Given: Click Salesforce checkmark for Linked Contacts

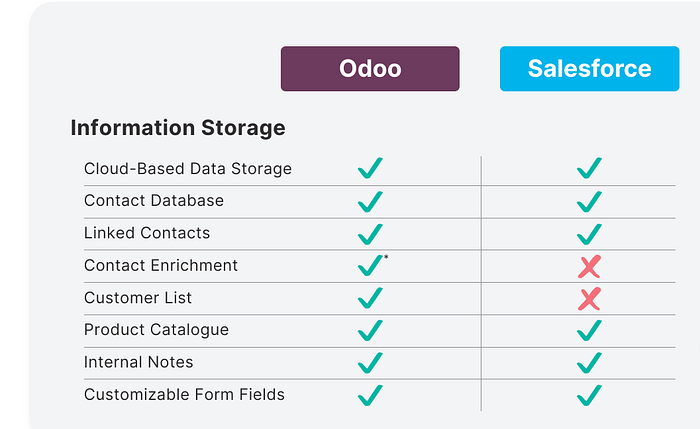Looking at the screenshot, I should tap(589, 234).
